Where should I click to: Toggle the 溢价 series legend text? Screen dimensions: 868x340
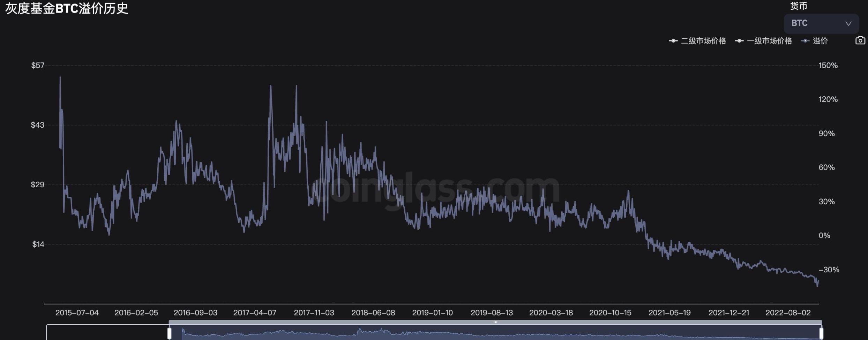820,41
